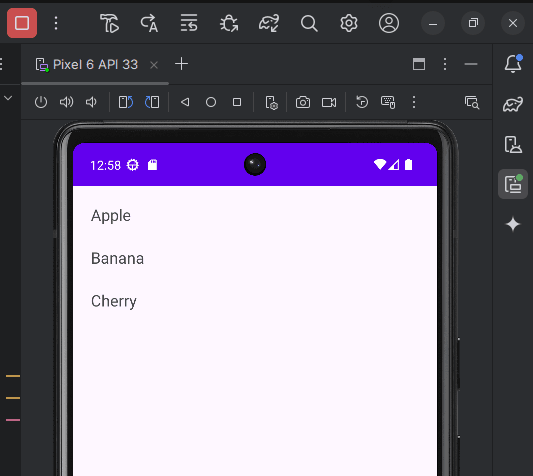
Task: Toggle hardware input keyboard-mouse icon
Action: pos(388,102)
